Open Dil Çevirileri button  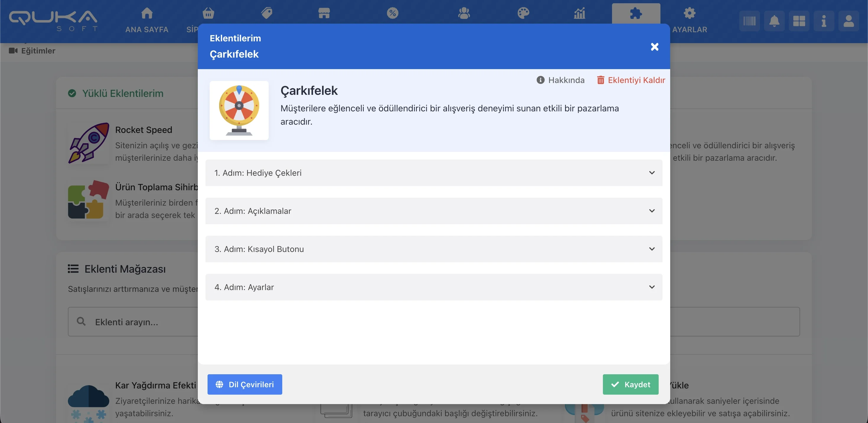tap(245, 384)
